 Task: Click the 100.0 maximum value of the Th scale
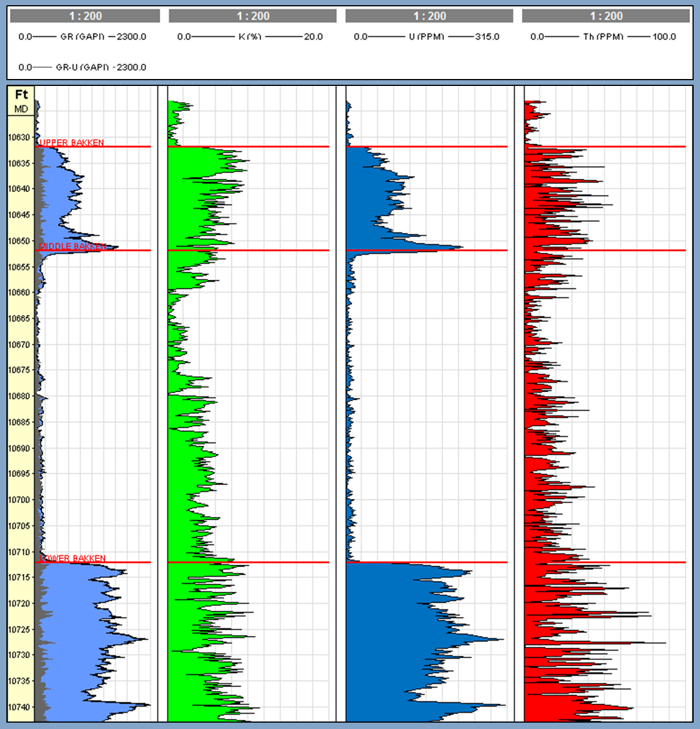(664, 37)
